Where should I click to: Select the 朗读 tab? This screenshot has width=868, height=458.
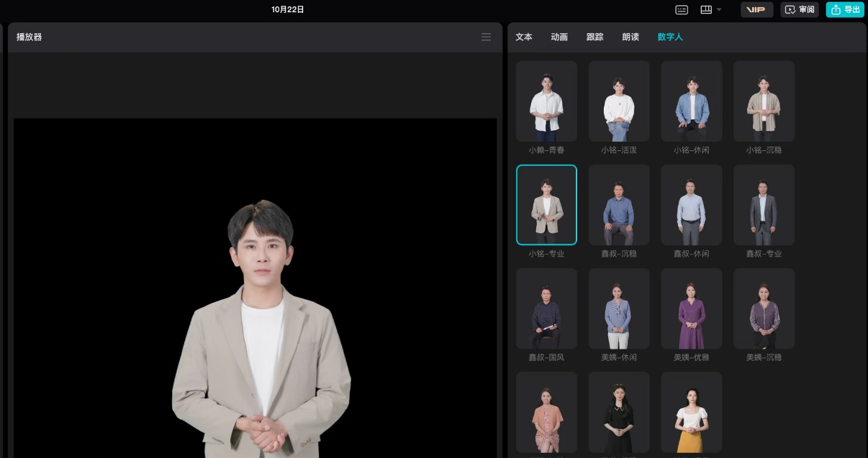pos(630,37)
